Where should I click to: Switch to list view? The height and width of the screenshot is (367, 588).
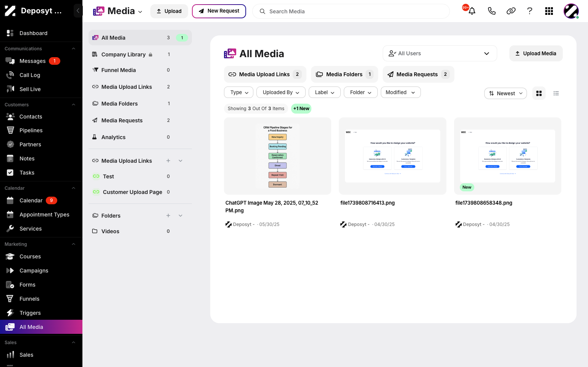(x=556, y=93)
